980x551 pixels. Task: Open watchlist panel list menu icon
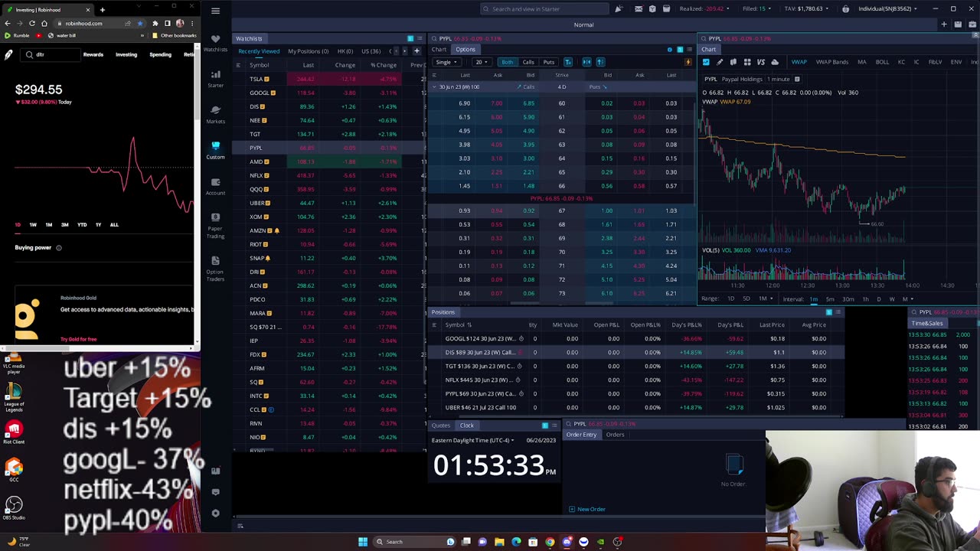pos(419,38)
